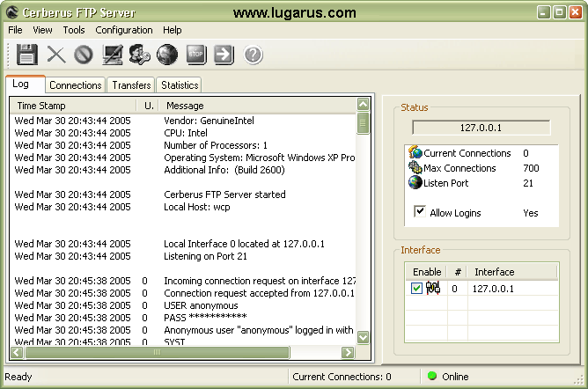The width and height of the screenshot is (588, 389).
Task: Select the 'Additional Info: (Build 2600)' log row
Action: (184, 170)
